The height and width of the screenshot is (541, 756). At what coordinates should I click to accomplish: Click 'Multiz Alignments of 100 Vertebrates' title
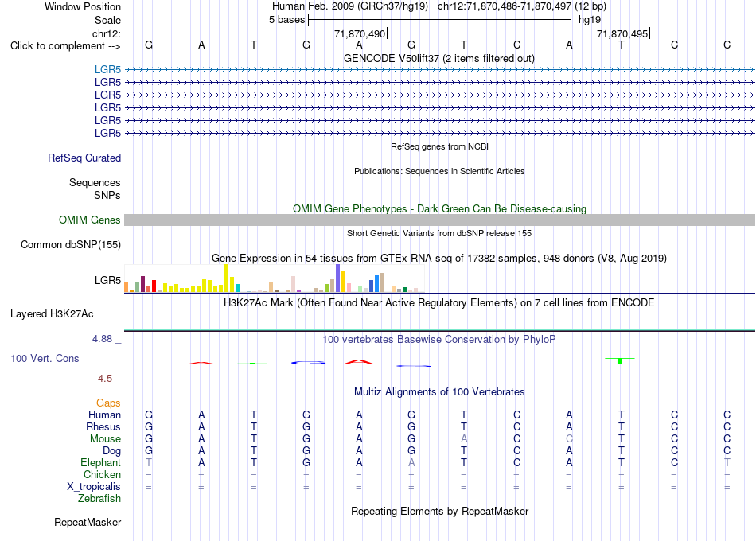(x=439, y=391)
